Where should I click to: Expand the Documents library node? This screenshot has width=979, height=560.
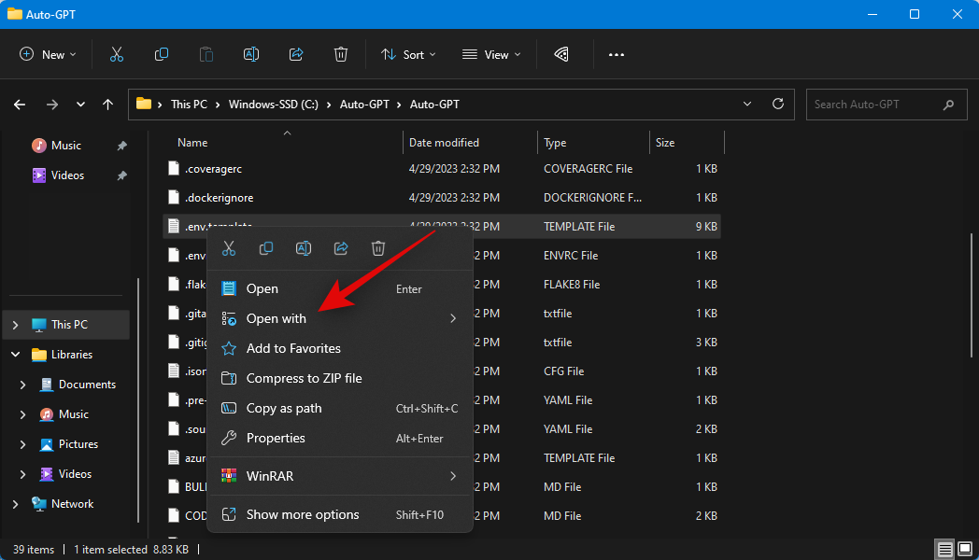[x=23, y=385]
